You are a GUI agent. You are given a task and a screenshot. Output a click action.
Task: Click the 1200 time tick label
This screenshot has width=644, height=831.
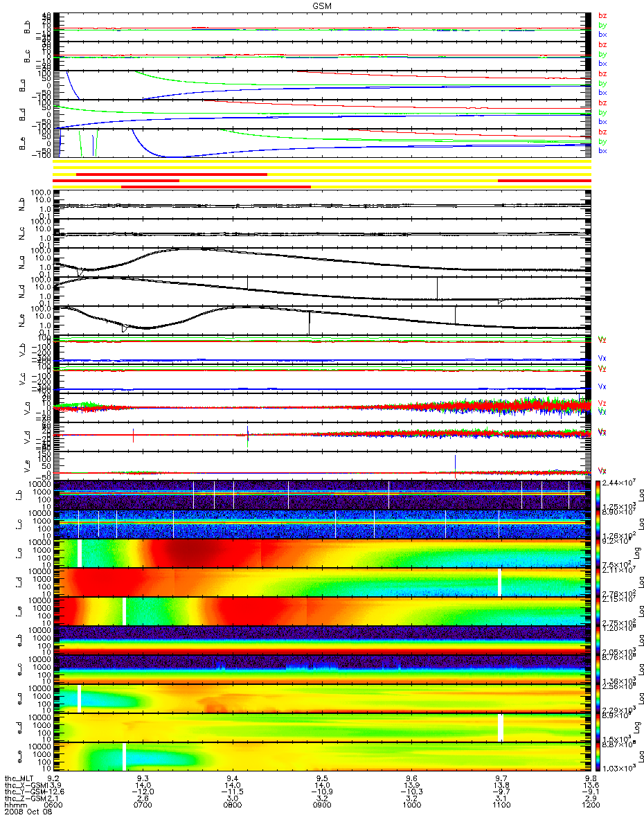pos(591,805)
